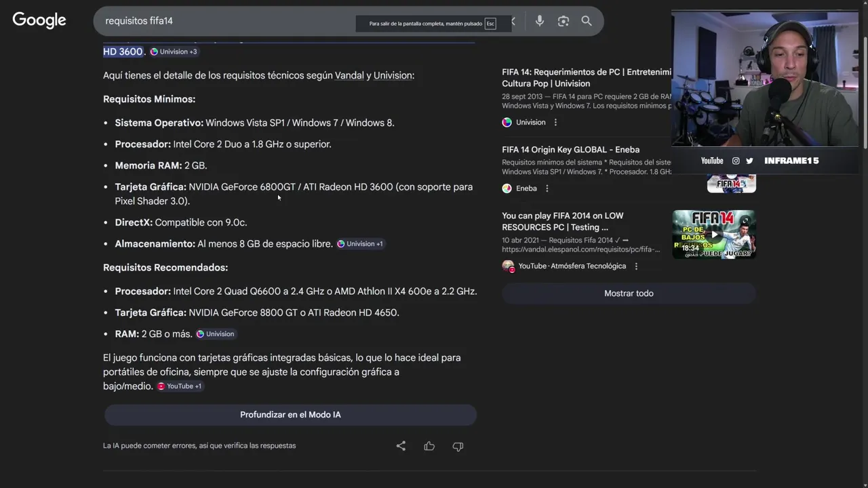Click the Google logo
The height and width of the screenshot is (488, 868).
pos(39,20)
